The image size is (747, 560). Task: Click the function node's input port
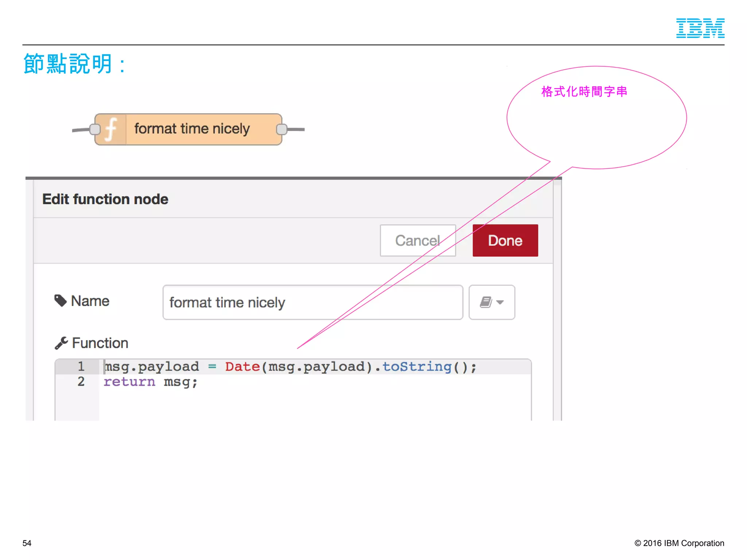point(95,129)
